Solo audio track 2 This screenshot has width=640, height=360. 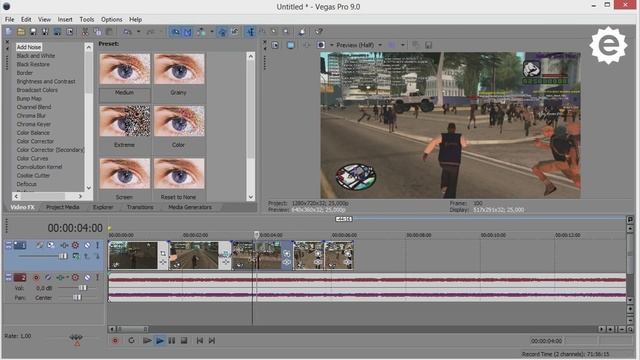click(98, 278)
